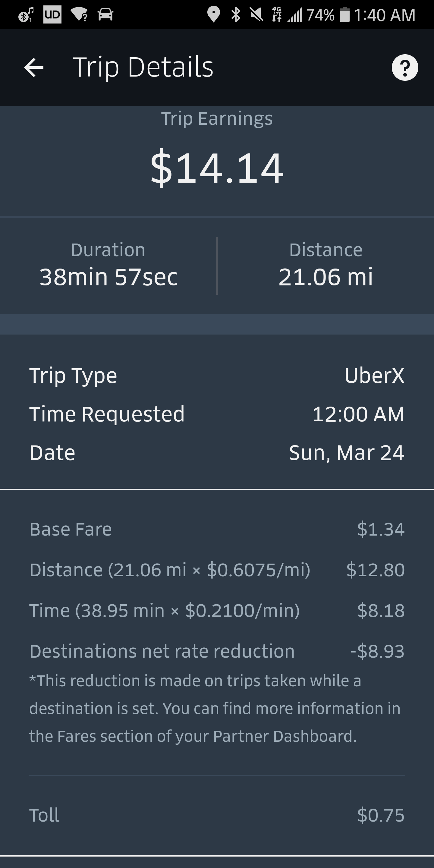Tap the Trip Details title

(143, 68)
